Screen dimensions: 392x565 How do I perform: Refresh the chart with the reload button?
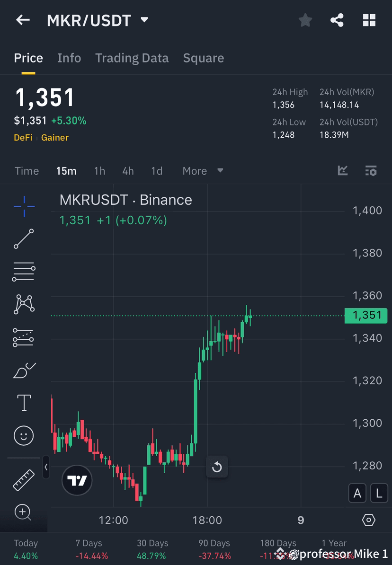tap(217, 467)
